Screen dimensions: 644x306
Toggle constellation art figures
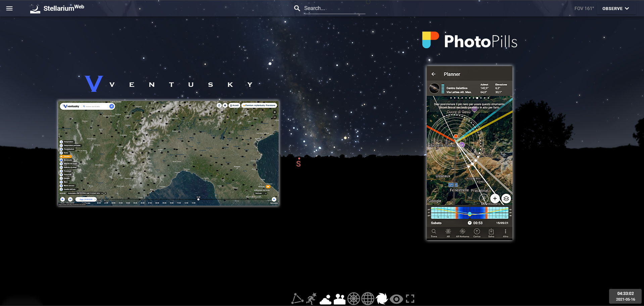tap(311, 299)
